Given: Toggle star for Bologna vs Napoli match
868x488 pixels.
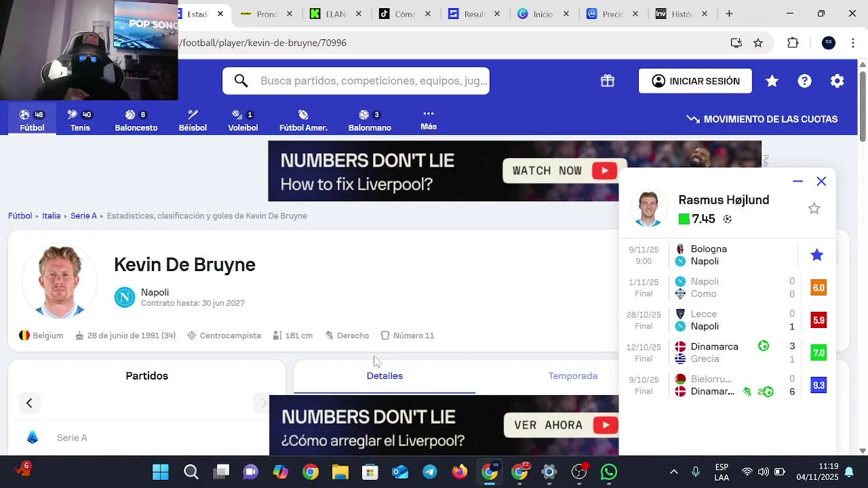Looking at the screenshot, I should click(816, 255).
